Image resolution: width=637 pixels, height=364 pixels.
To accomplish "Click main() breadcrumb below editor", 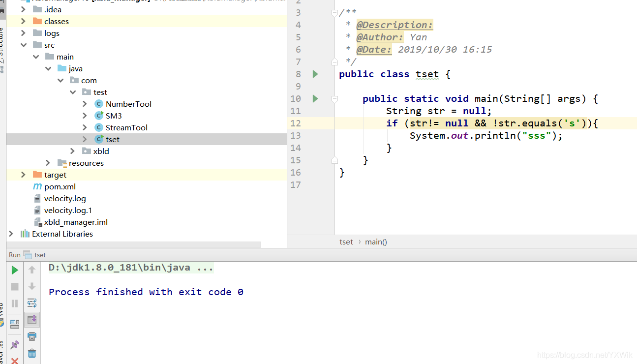I will click(x=376, y=242).
